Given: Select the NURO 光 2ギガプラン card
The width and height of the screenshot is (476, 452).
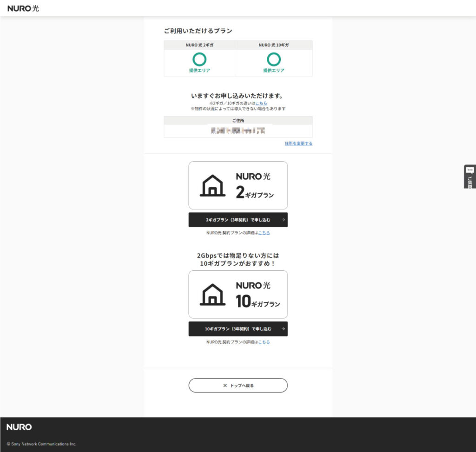Looking at the screenshot, I should (x=238, y=185).
